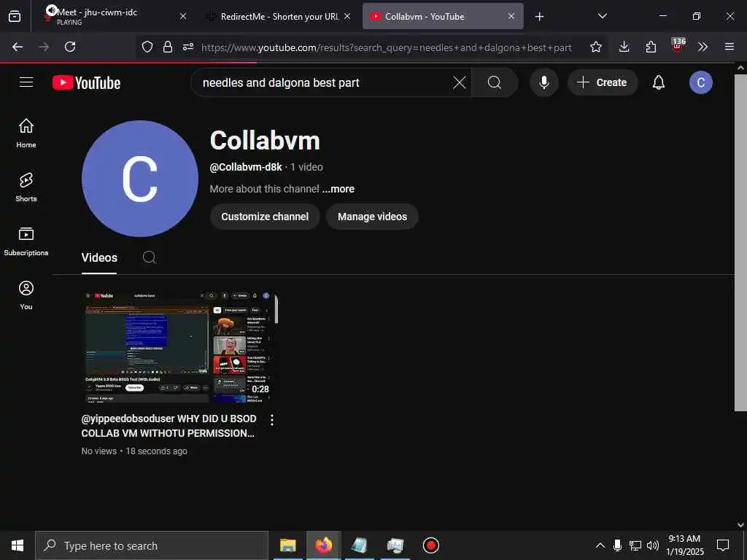Open the Firefox application menu
Screen dimensions: 747x560
pyautogui.click(x=729, y=47)
